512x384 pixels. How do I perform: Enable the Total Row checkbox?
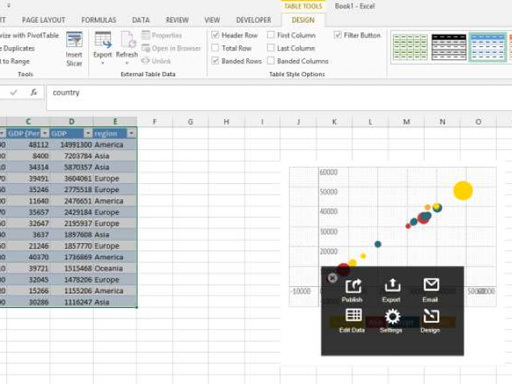pyautogui.click(x=215, y=48)
